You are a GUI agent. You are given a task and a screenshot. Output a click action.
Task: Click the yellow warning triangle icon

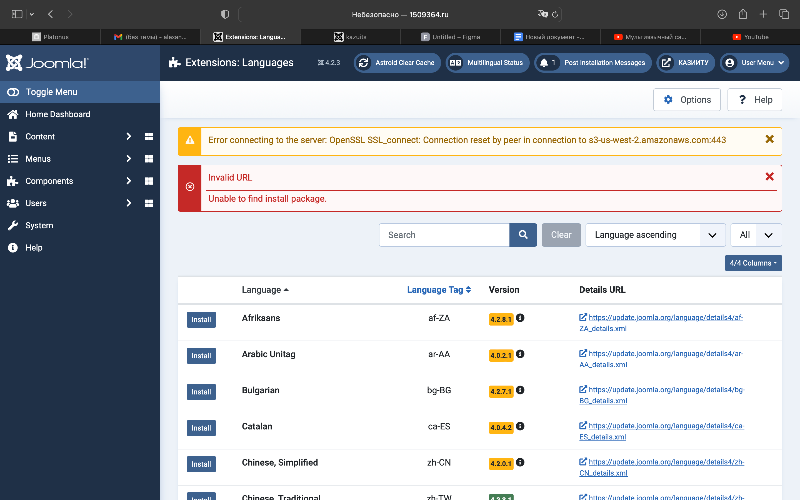[x=190, y=140]
